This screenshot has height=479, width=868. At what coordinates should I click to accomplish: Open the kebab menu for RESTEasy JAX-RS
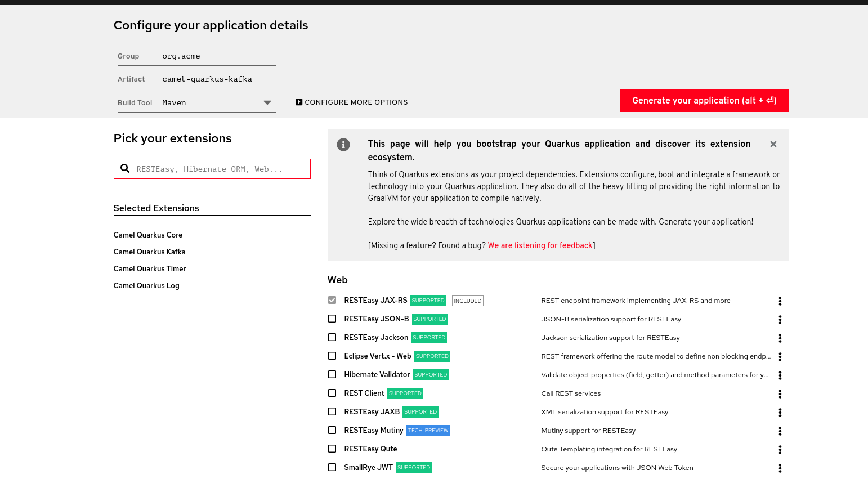tap(780, 301)
